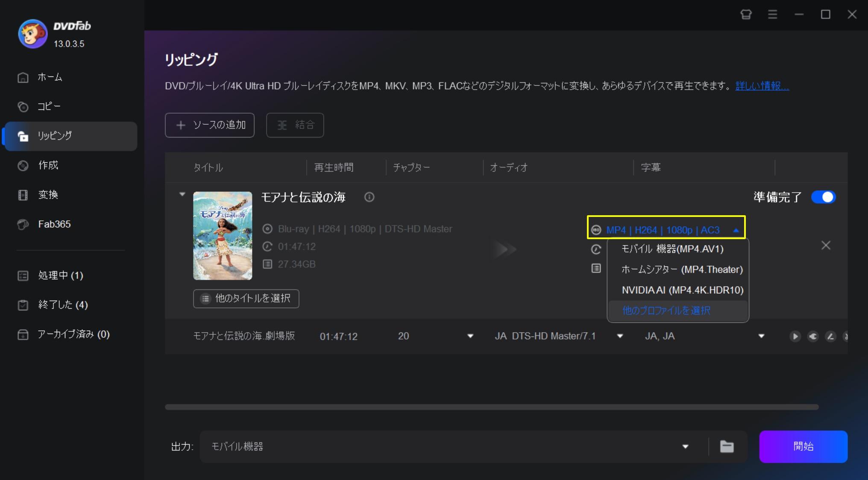This screenshot has width=868, height=480.
Task: Open the JA, JA subtitle dropdown
Action: 761,336
